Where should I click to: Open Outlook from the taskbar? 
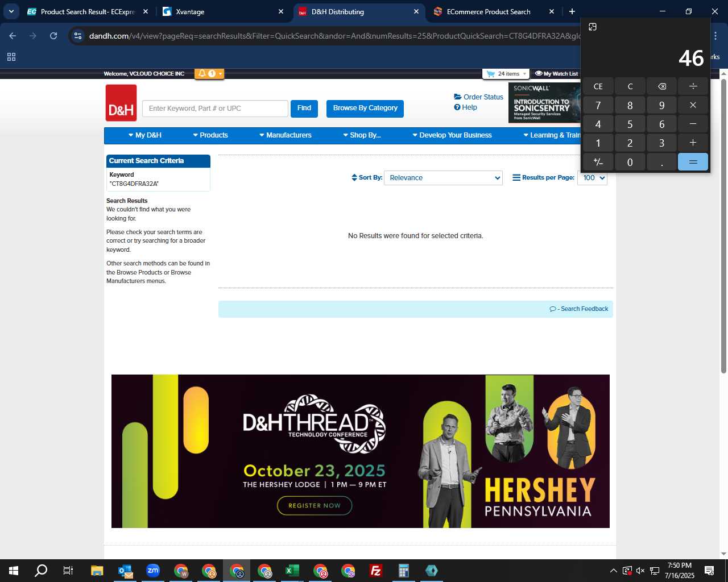tap(125, 571)
